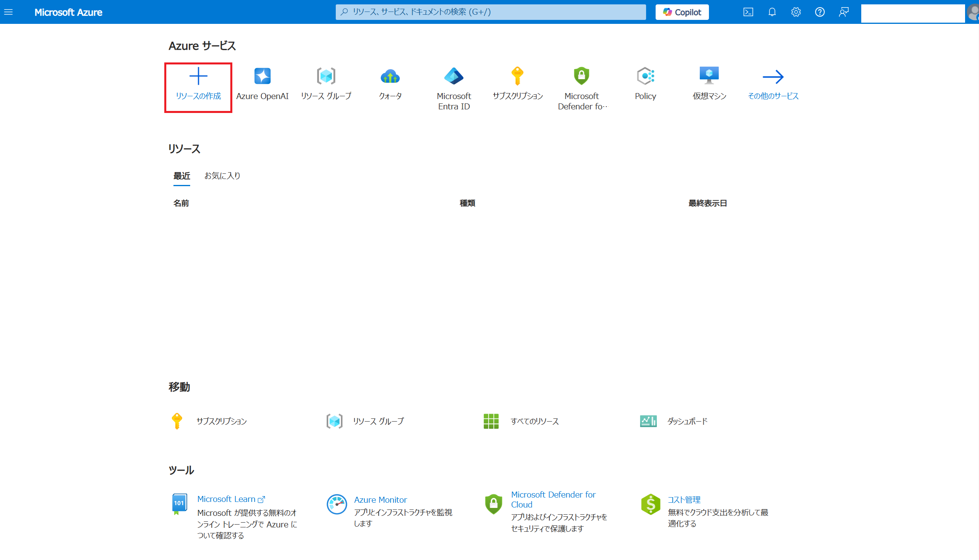Click the その他のサービス arrow

[x=773, y=76]
